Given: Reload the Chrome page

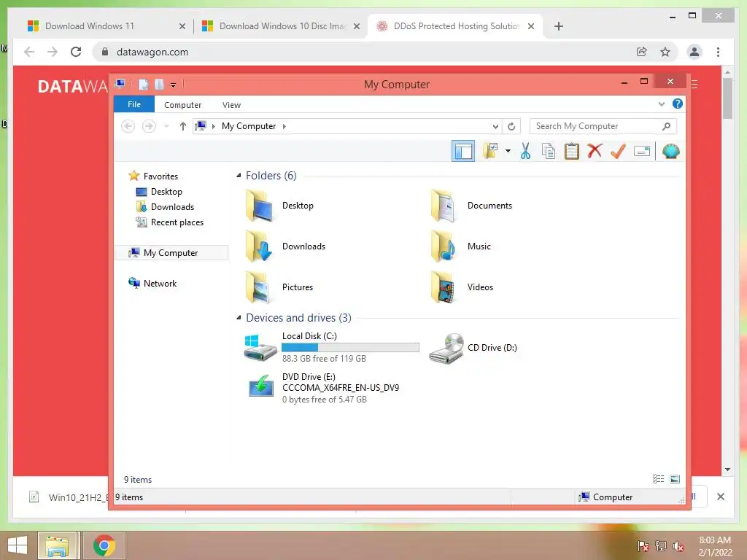Looking at the screenshot, I should pos(76,52).
